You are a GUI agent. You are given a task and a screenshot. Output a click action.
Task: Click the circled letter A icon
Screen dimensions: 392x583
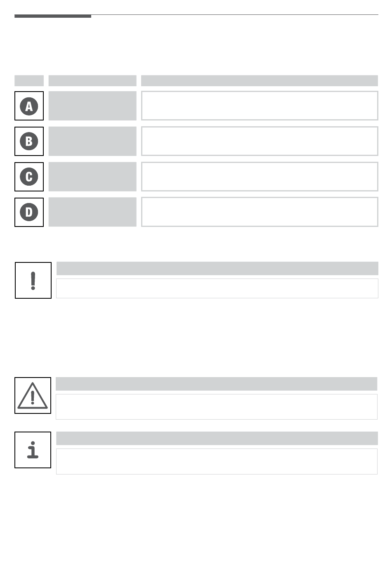(29, 106)
